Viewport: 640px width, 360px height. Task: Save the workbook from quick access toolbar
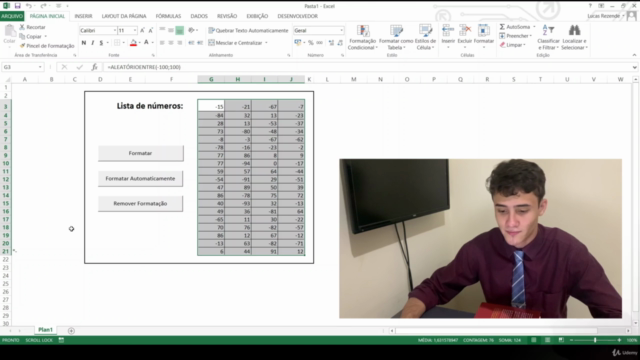coord(18,6)
